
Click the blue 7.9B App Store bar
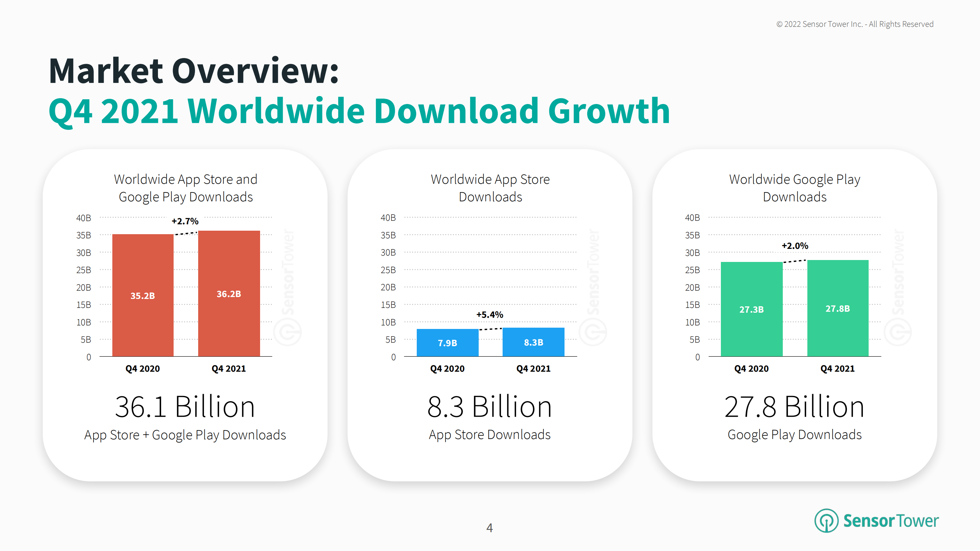click(447, 343)
